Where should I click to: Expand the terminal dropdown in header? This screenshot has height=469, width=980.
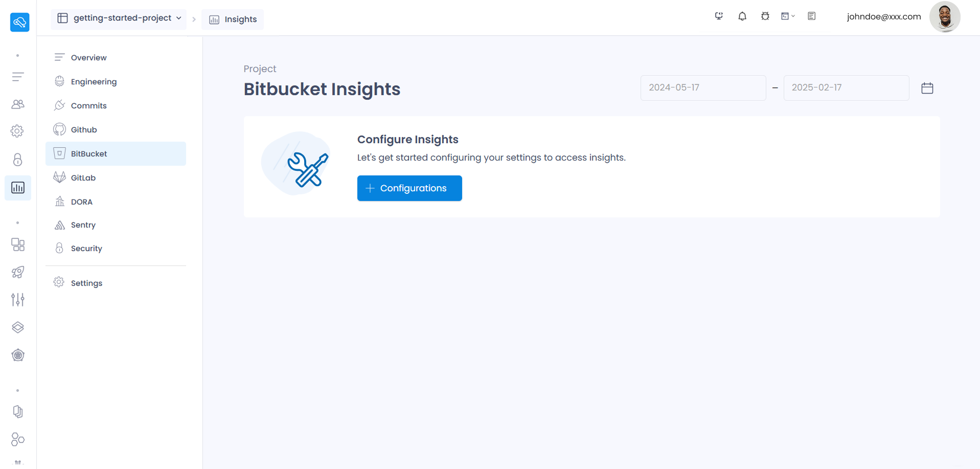pos(788,16)
